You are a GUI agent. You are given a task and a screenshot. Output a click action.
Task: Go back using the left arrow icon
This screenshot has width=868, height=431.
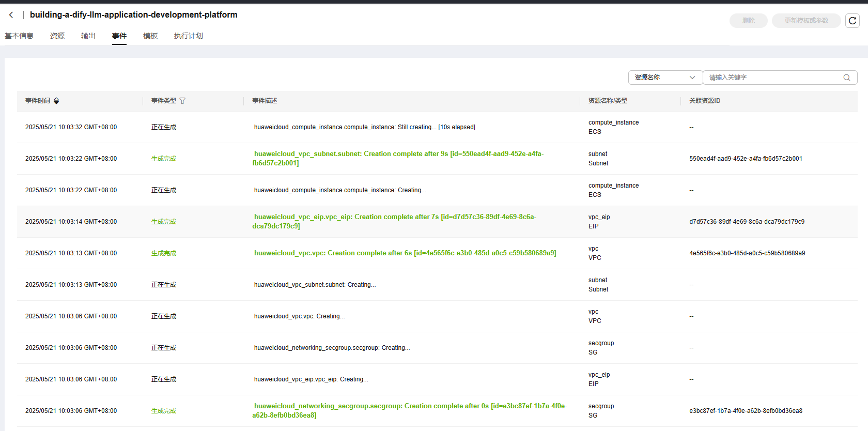click(x=11, y=15)
